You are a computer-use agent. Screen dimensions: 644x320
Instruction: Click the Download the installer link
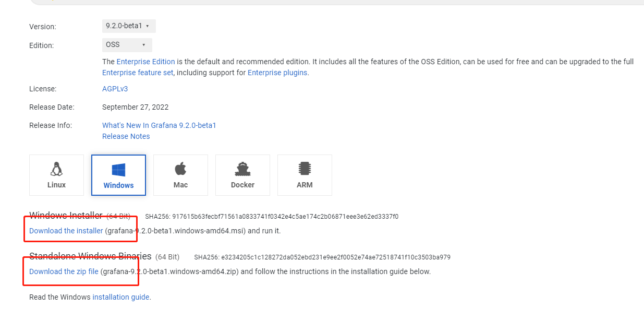pyautogui.click(x=66, y=231)
